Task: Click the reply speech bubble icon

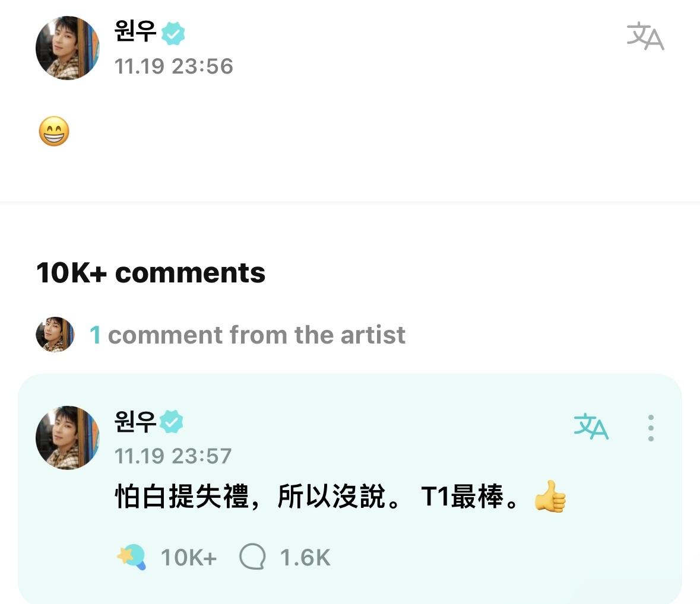Action: [252, 558]
